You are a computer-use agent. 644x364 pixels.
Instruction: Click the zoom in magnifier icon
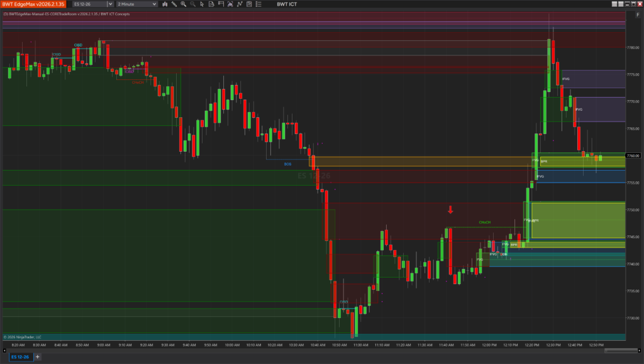[184, 4]
